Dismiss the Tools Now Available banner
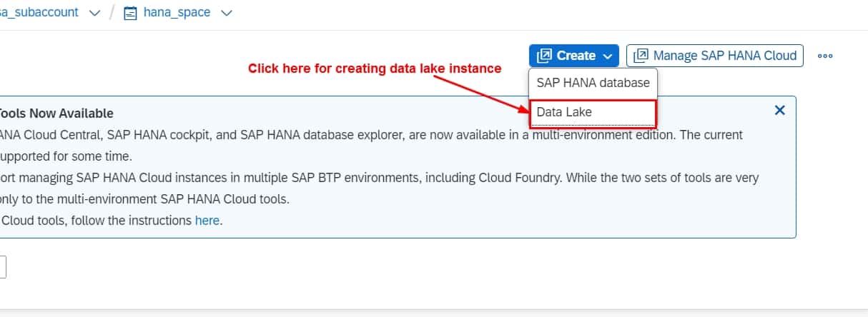The height and width of the screenshot is (317, 868). (x=780, y=110)
